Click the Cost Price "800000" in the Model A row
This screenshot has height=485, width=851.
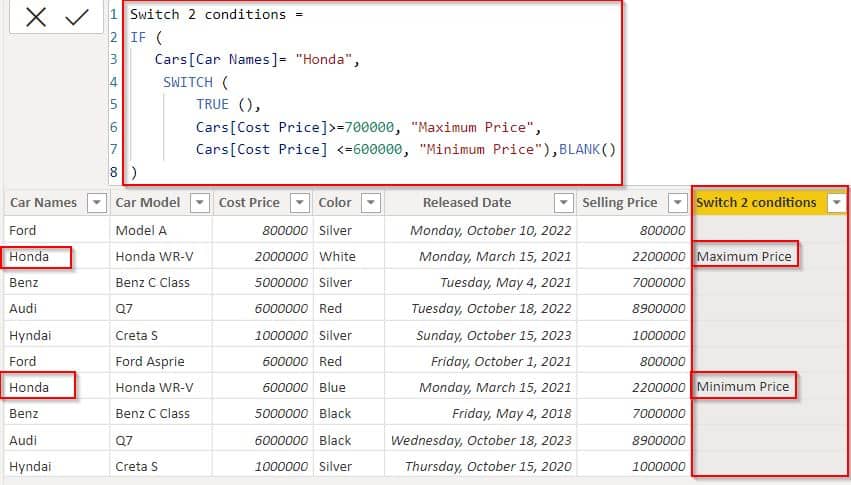pyautogui.click(x=285, y=231)
